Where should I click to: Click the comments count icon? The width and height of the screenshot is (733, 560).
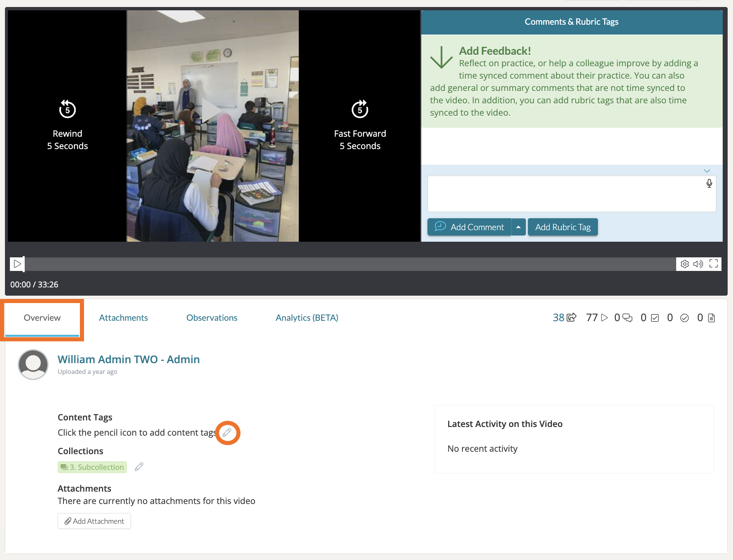click(x=627, y=318)
